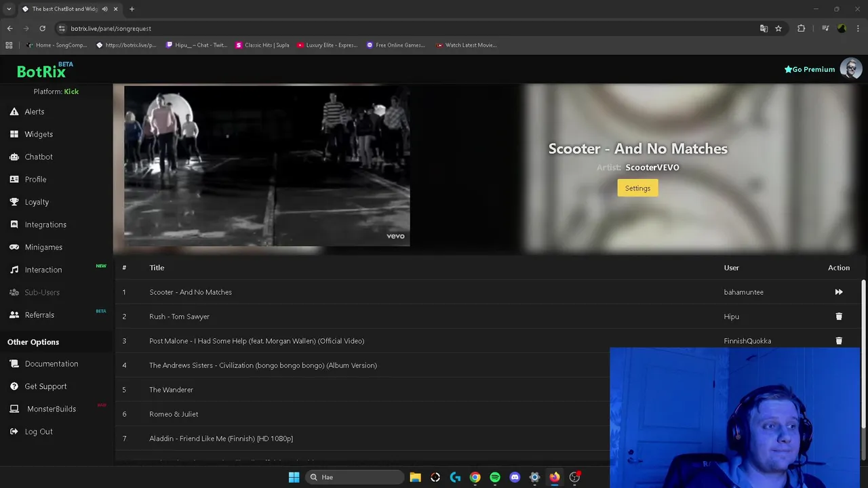Open a new browser tab
The image size is (868, 488).
(132, 9)
